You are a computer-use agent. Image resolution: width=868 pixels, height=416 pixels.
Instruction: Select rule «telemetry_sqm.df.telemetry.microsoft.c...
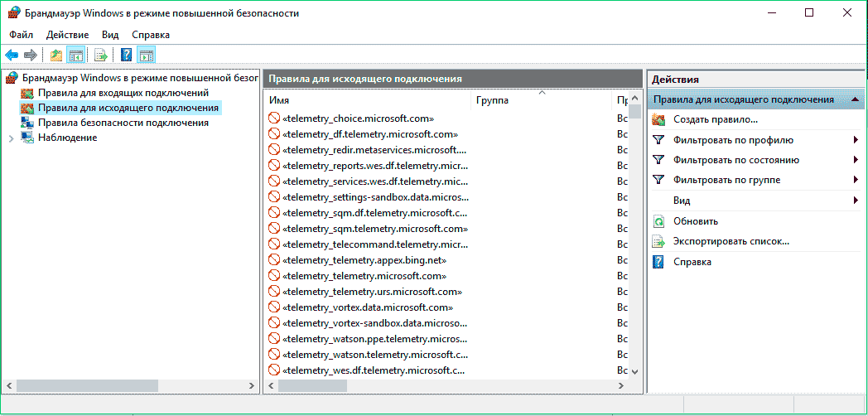375,213
